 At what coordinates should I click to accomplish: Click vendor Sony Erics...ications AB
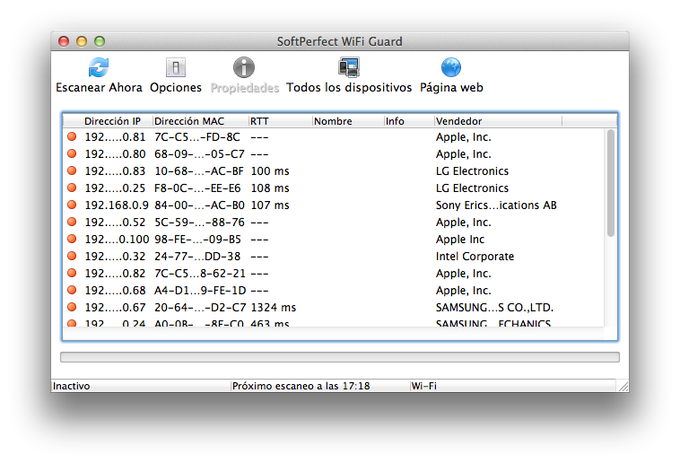(x=496, y=205)
